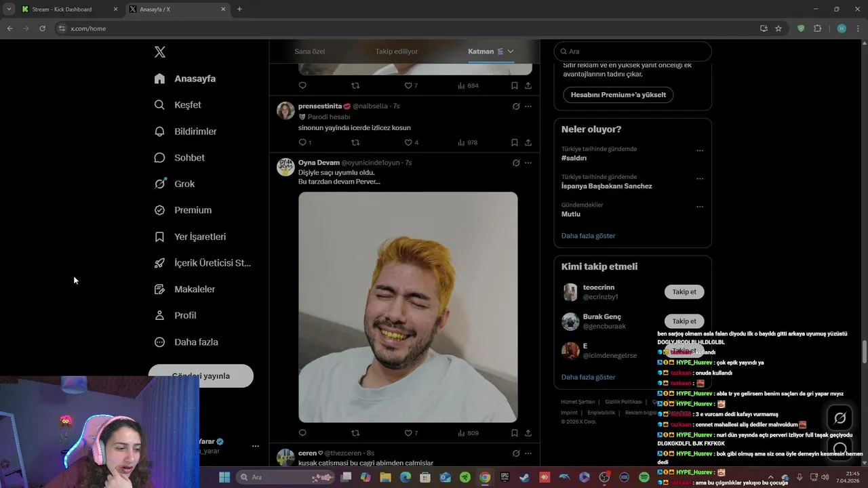Expand the Katman tab dropdown chevron
This screenshot has width=868, height=488.
[511, 52]
